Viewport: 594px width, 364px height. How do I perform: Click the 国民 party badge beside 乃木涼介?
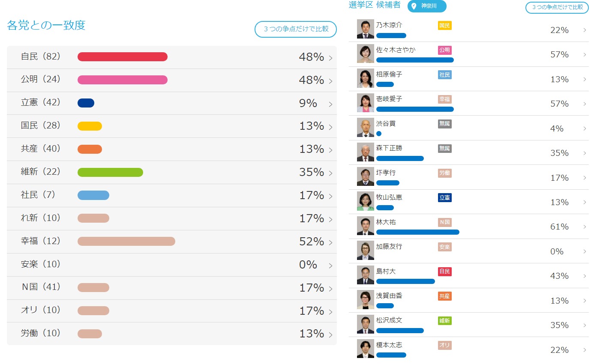[444, 26]
